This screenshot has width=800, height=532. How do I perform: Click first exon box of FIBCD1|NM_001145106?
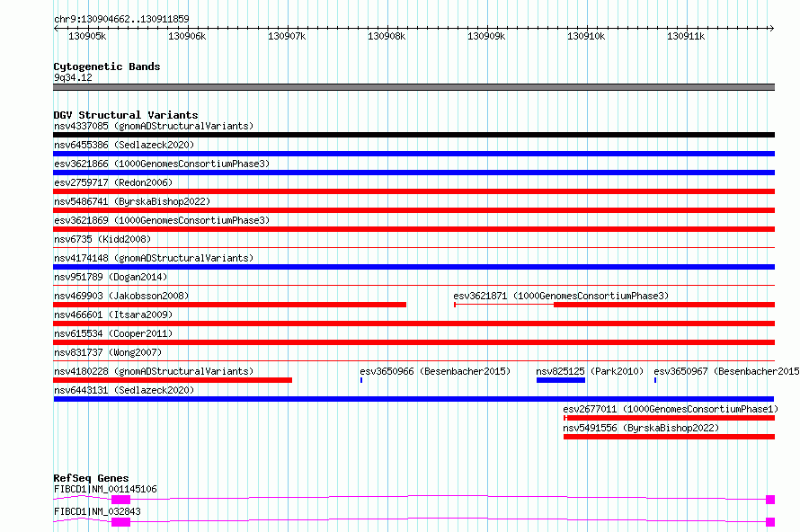tap(121, 500)
